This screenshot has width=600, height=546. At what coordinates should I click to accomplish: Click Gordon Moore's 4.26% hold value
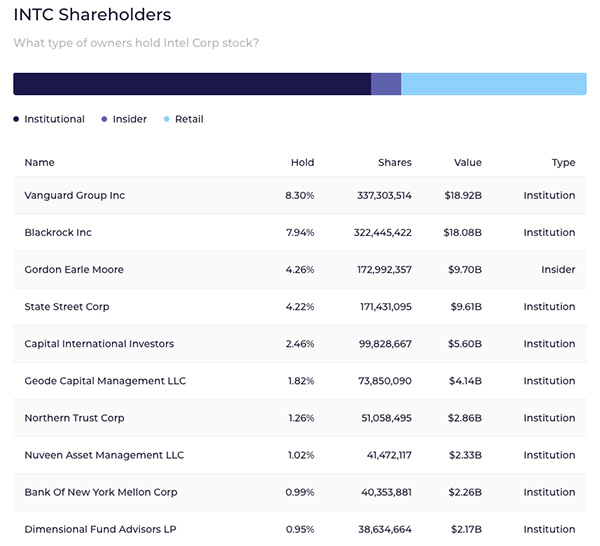tap(300, 269)
